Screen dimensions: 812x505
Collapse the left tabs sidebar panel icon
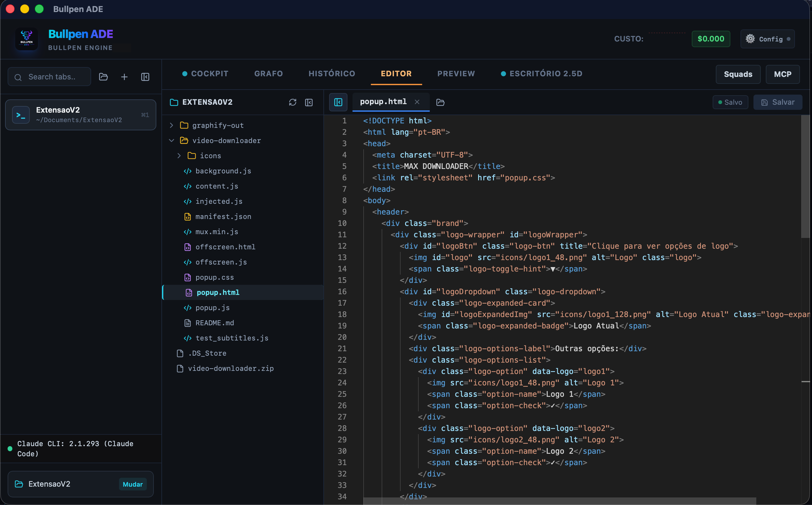point(145,77)
